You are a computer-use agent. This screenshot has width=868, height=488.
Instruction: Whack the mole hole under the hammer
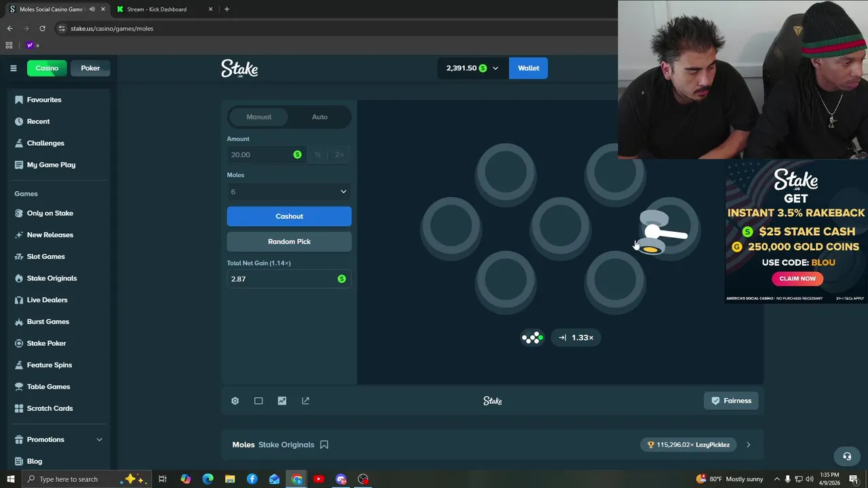669,227
